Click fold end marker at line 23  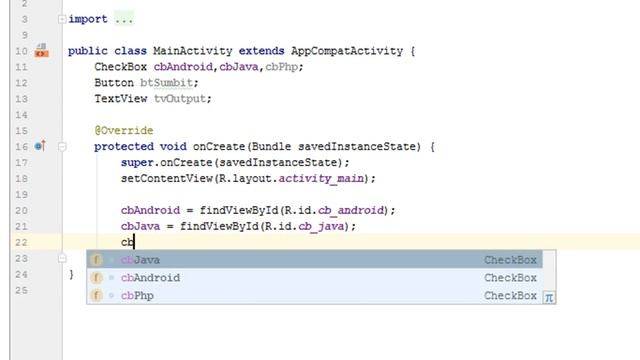point(62,258)
